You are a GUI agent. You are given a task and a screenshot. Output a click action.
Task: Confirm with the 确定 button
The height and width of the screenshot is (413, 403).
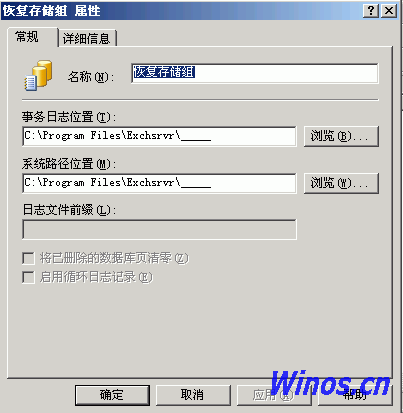(112, 395)
